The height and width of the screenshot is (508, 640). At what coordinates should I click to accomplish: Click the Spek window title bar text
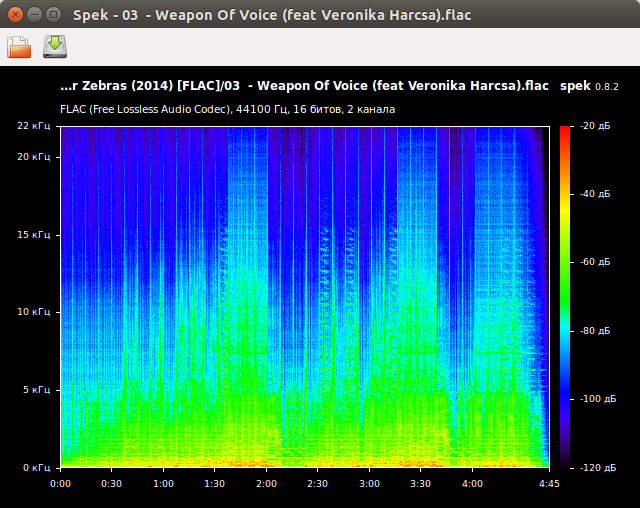pyautogui.click(x=272, y=15)
